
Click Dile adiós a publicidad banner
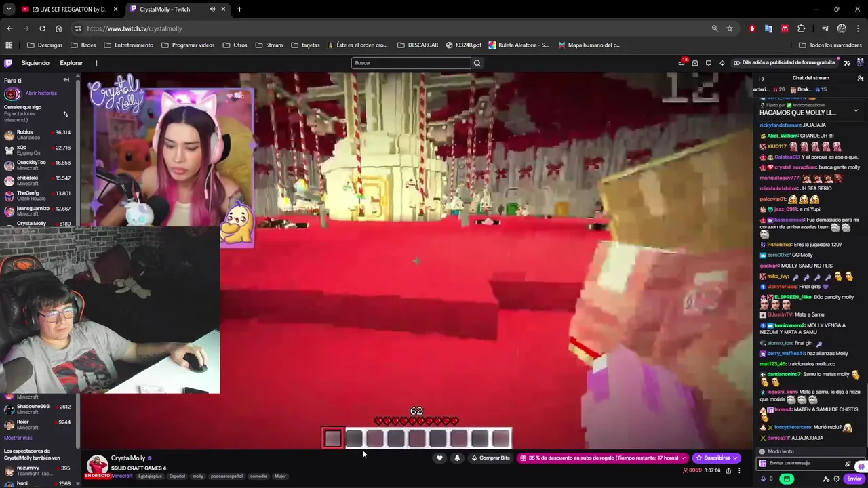coord(784,63)
